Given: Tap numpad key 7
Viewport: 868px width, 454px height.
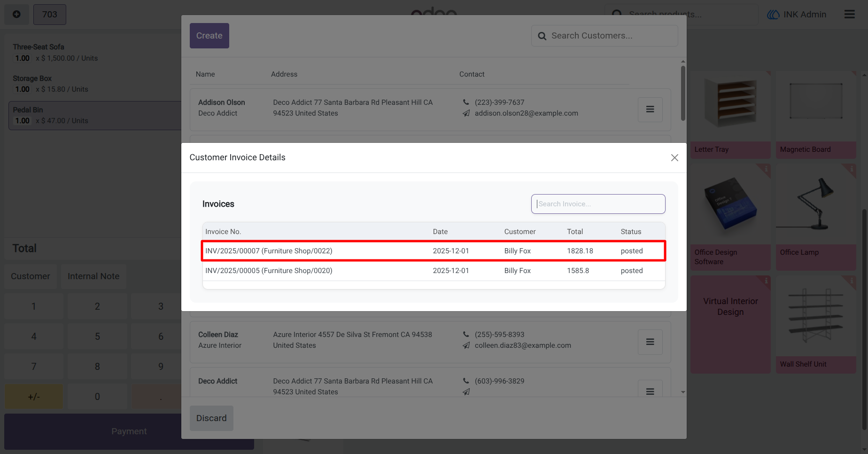Looking at the screenshot, I should click(x=34, y=367).
